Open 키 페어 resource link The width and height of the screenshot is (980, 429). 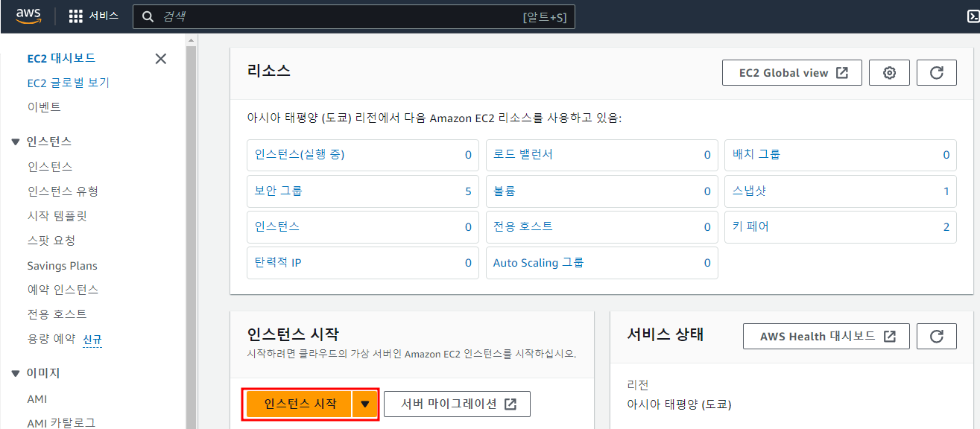tap(750, 226)
